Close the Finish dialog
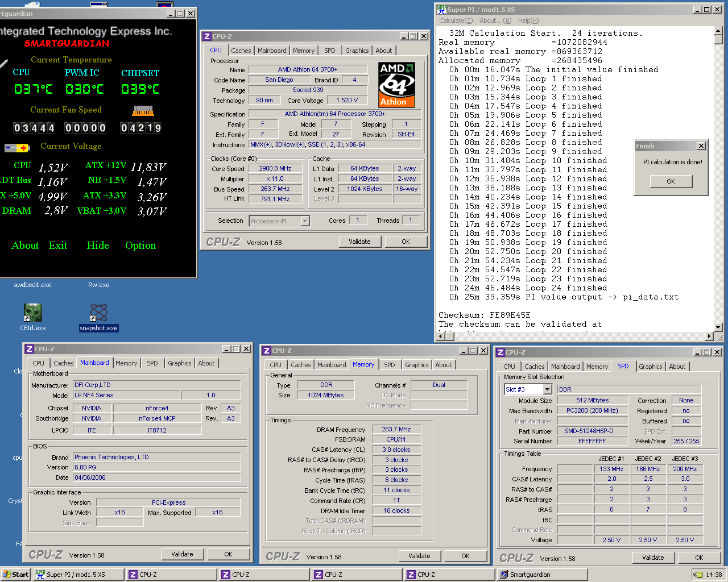This screenshot has height=582, width=728. pos(701,146)
